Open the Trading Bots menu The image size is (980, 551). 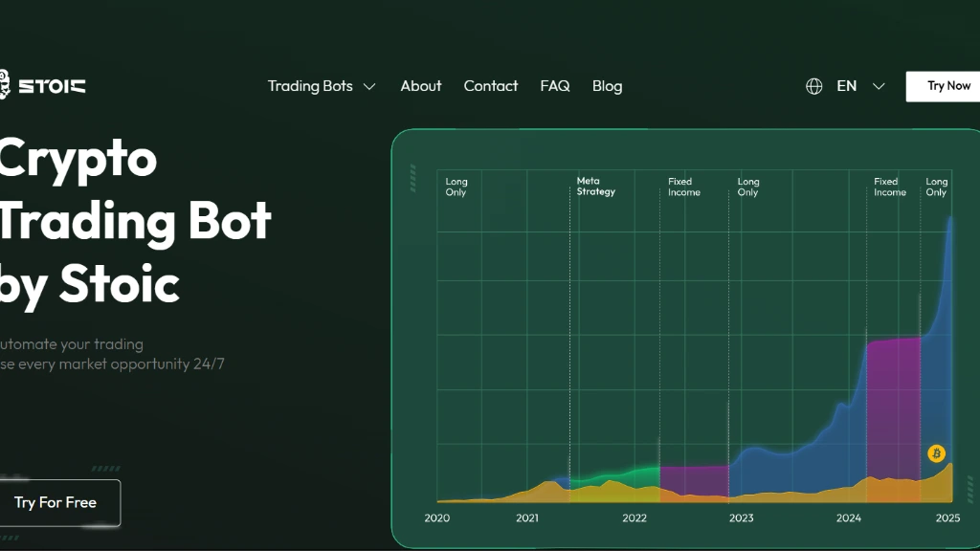310,86
